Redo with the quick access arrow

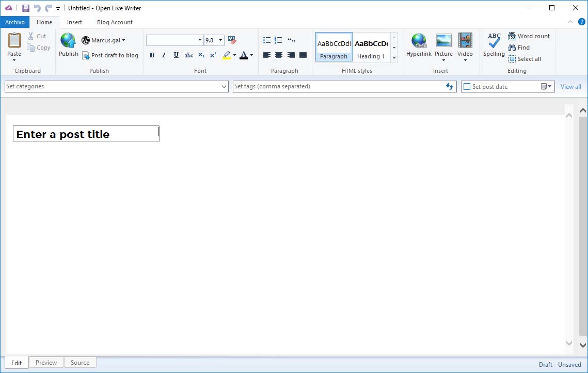click(x=48, y=8)
